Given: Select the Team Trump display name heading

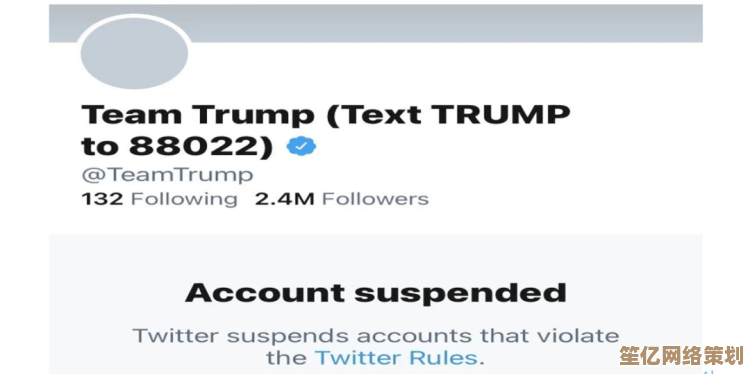Looking at the screenshot, I should (326, 131).
